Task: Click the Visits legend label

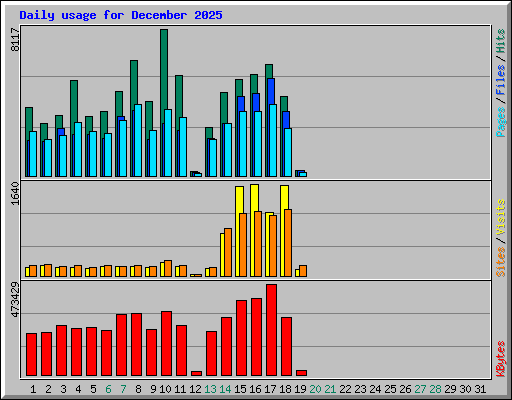Action: (500, 218)
